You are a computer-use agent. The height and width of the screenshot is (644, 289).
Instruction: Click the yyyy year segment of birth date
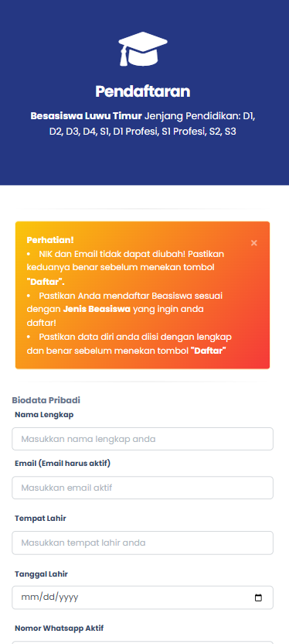pyautogui.click(x=69, y=598)
